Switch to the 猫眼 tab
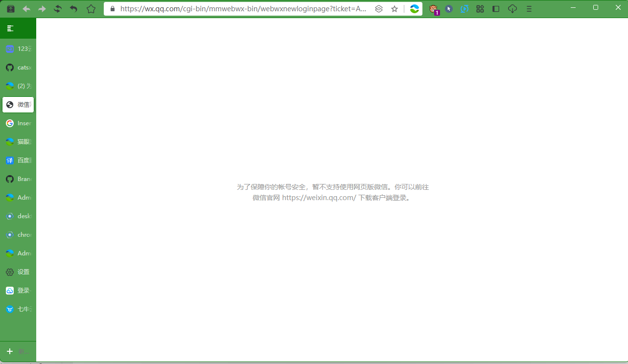The height and width of the screenshot is (364, 628). click(18, 142)
